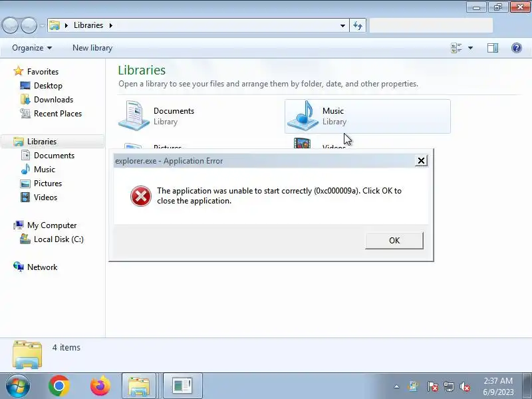
Task: Click the Desktop icon in sidebar
Action: click(x=25, y=86)
